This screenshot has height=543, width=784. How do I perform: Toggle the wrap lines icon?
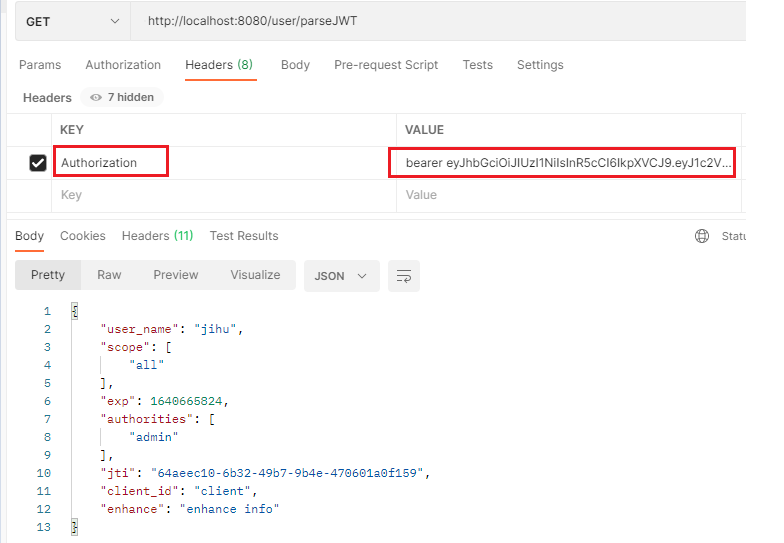click(x=404, y=276)
